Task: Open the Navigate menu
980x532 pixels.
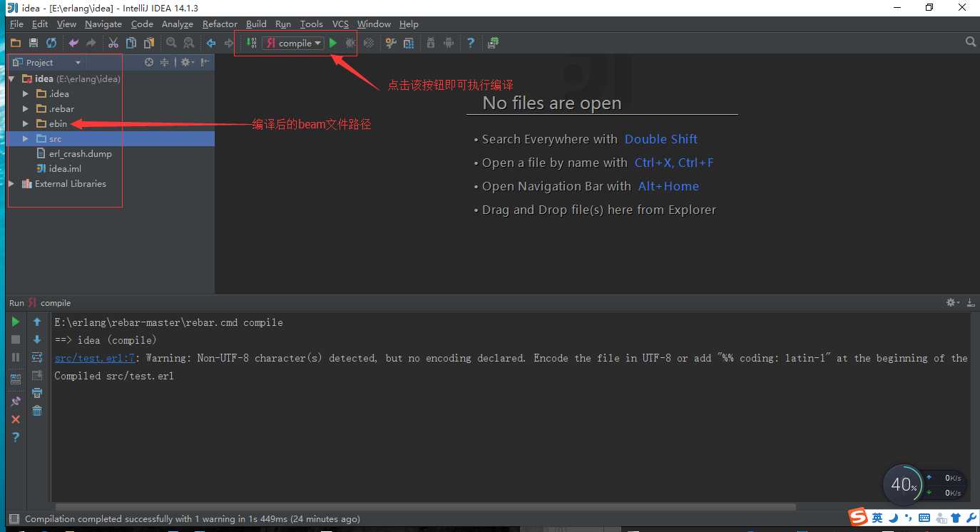Action: [x=103, y=24]
